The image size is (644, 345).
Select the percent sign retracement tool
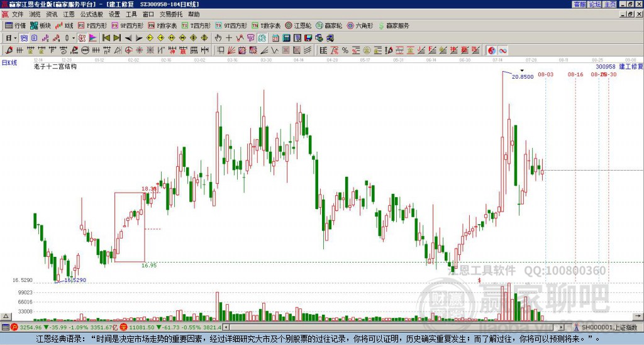[x=345, y=50]
